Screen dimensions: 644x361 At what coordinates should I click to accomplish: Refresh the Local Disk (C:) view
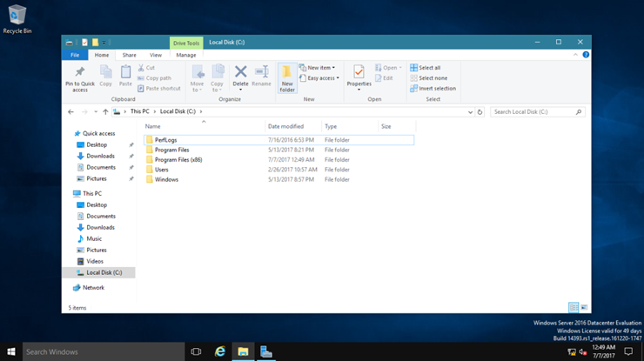pyautogui.click(x=480, y=112)
